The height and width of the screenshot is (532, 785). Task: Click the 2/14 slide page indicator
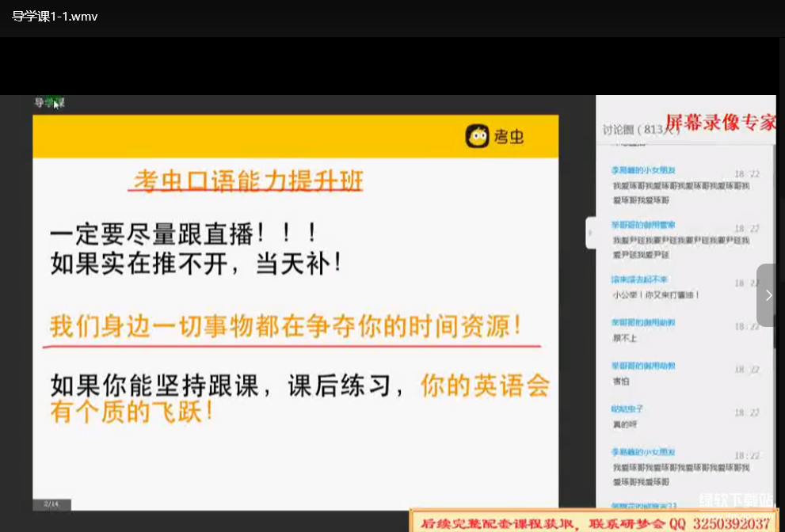click(x=51, y=504)
